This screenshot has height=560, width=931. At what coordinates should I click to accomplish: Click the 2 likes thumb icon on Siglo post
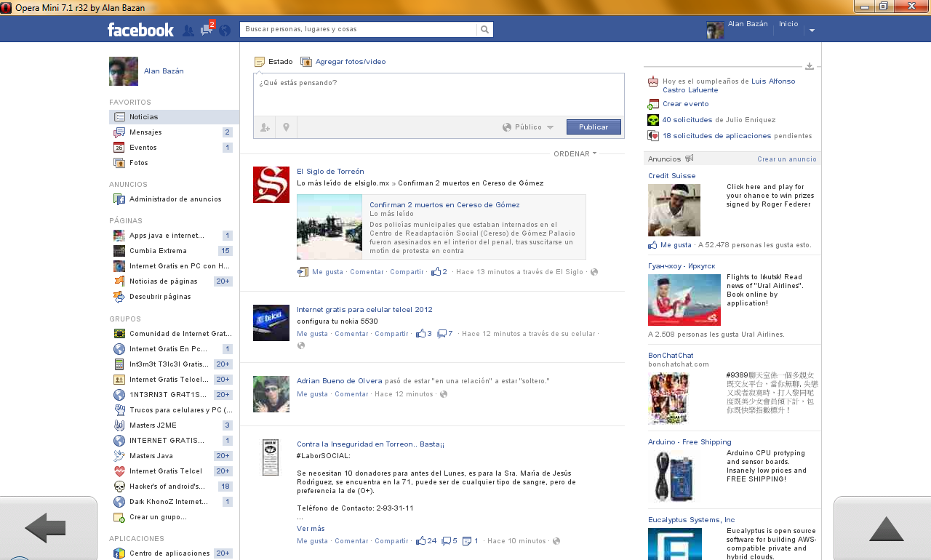tap(436, 272)
